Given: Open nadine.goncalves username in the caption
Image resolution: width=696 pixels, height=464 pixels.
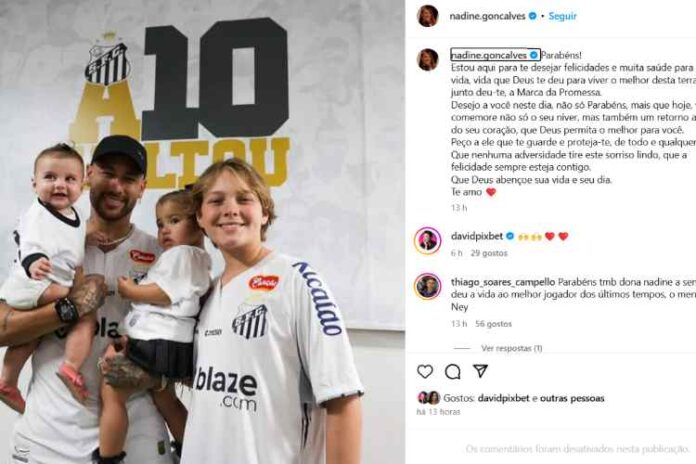Looking at the screenshot, I should 489,55.
